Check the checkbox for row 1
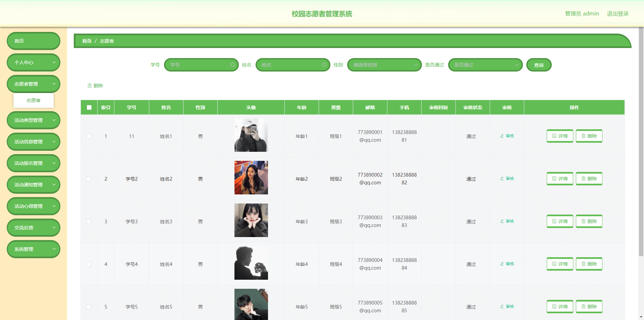The width and height of the screenshot is (644, 320). (x=89, y=136)
